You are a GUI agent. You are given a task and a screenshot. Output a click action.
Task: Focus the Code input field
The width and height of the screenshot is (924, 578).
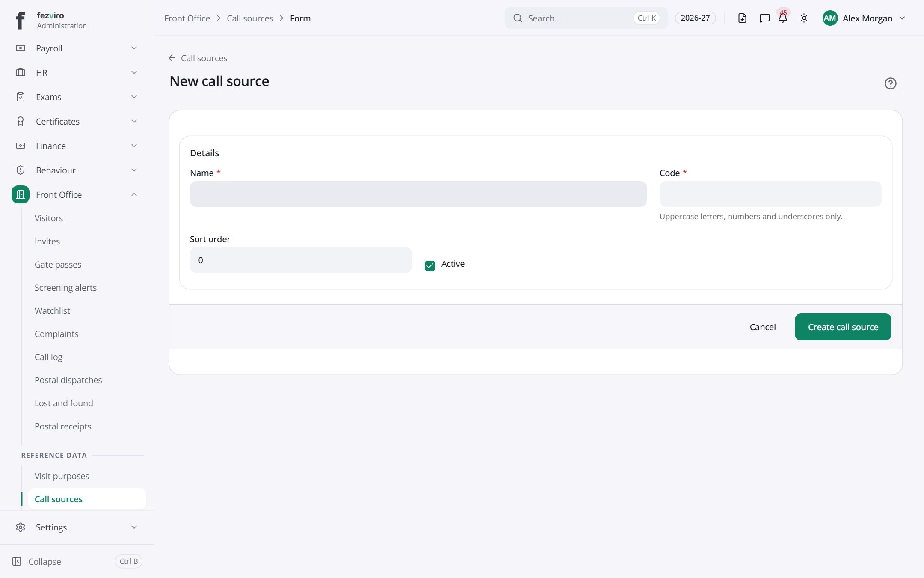(x=770, y=194)
